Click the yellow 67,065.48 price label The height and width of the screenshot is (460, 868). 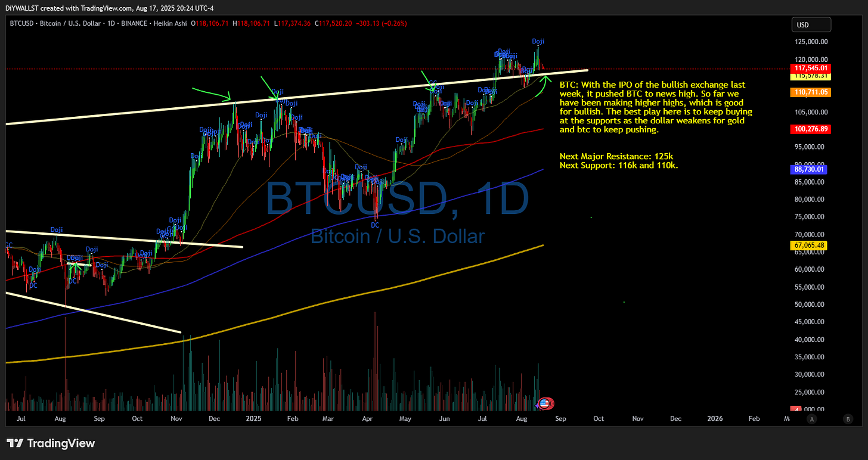809,245
